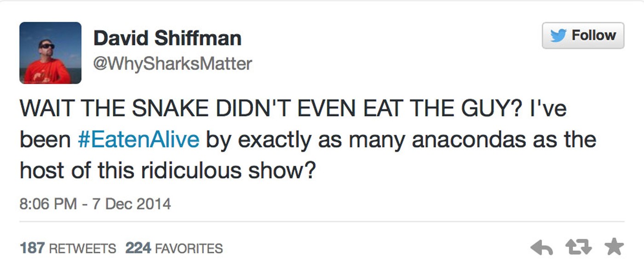The height and width of the screenshot is (270, 644).
Task: View the 224 favorites number
Action: 138,248
